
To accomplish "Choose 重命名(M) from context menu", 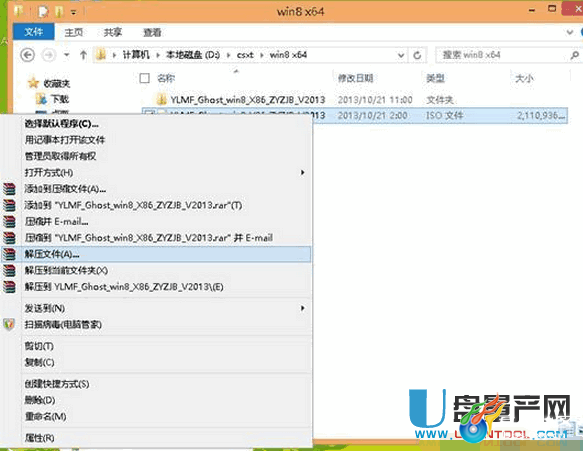I will pos(45,416).
